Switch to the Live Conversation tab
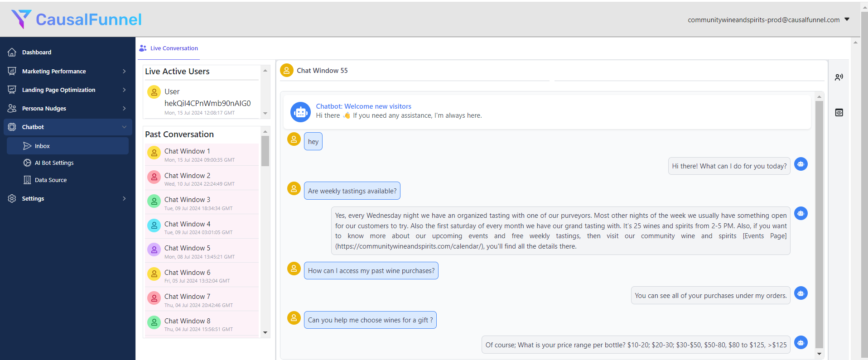Image resolution: width=868 pixels, height=360 pixels. [169, 48]
